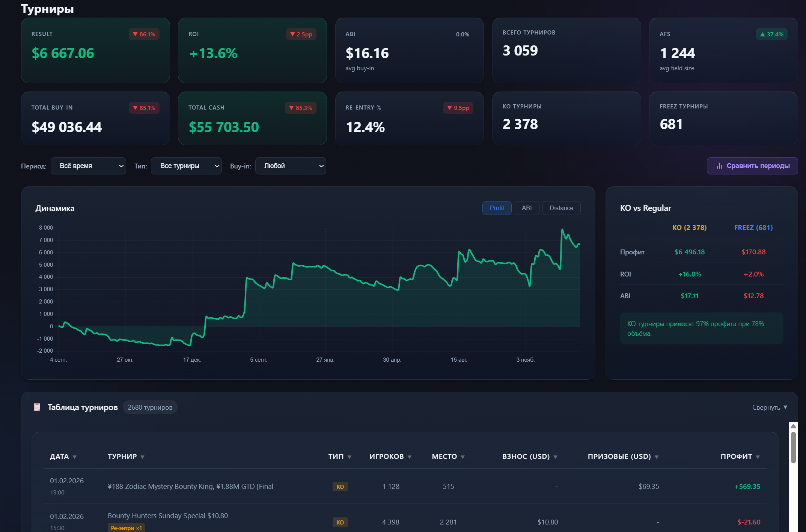
Task: Click the red 9.5pp indicator on RE-ENTRY card
Action: (x=458, y=108)
